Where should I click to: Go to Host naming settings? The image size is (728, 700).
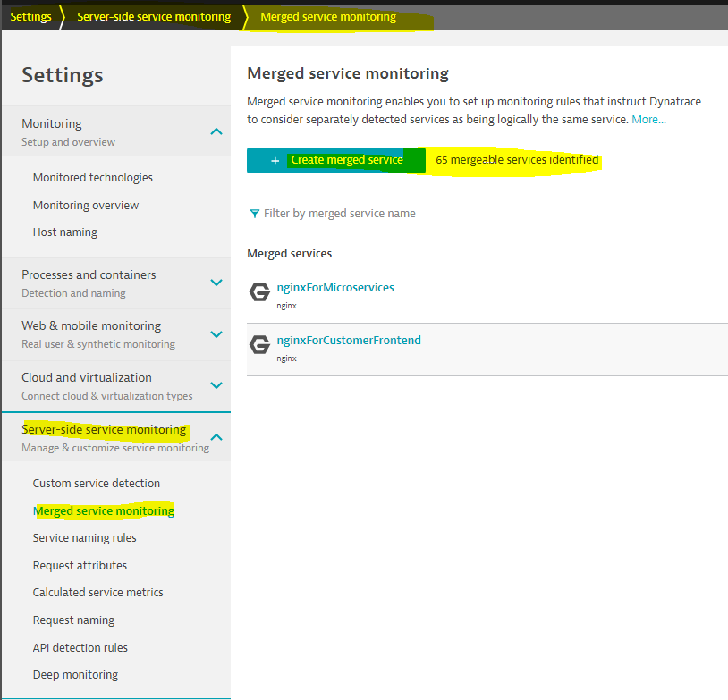tap(65, 232)
